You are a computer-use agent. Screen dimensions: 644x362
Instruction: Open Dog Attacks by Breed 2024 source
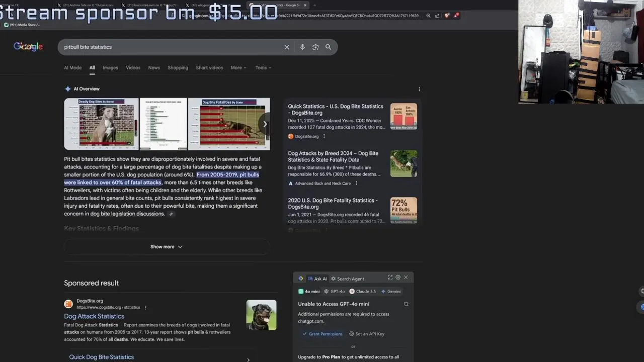(333, 156)
